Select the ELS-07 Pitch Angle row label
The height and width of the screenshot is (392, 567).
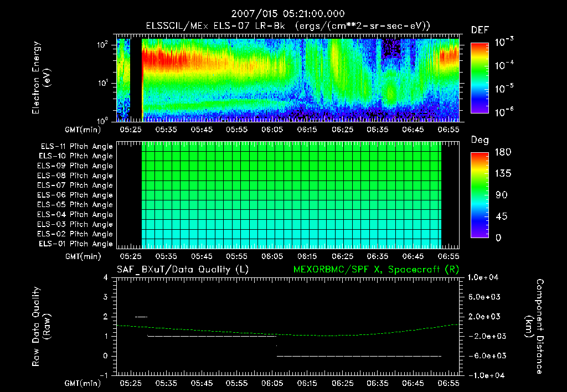click(75, 185)
